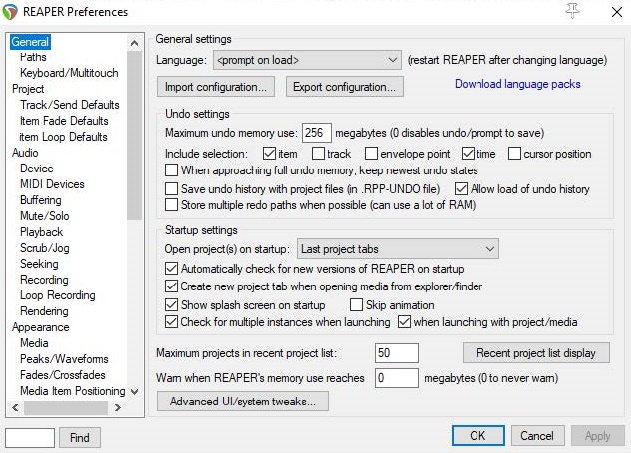Toggle Create new project tab when opening media
Image resolution: width=631 pixels, height=453 pixels.
[171, 286]
